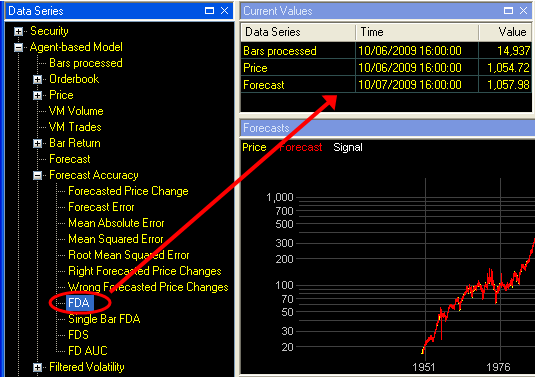
Task: Select the FDS data series
Action: point(78,335)
